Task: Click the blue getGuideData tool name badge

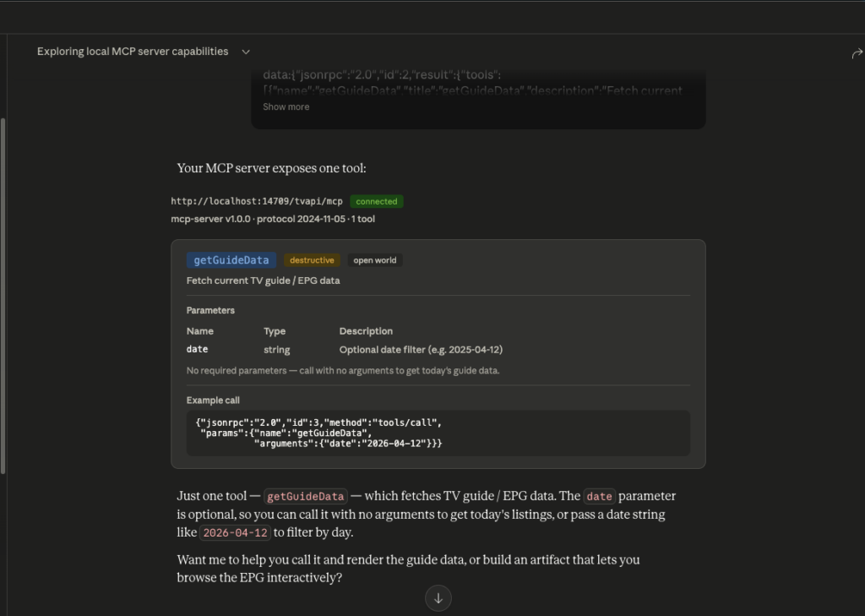Action: point(231,260)
